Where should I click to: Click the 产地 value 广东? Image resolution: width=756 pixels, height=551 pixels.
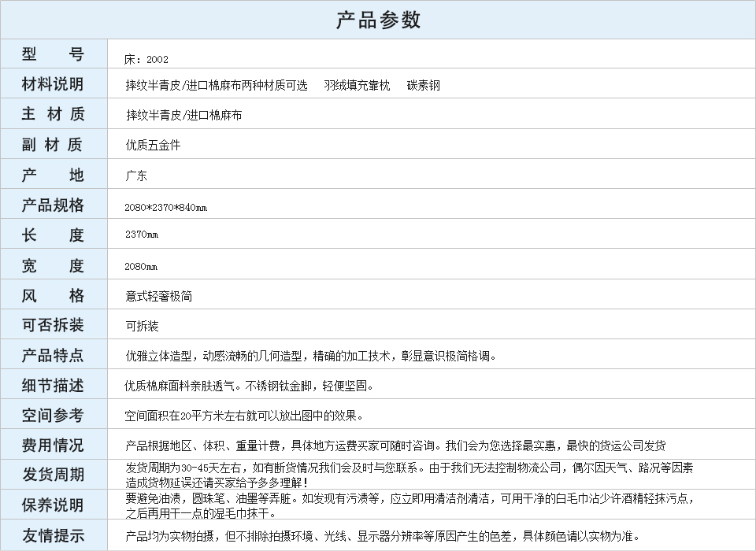(136, 176)
